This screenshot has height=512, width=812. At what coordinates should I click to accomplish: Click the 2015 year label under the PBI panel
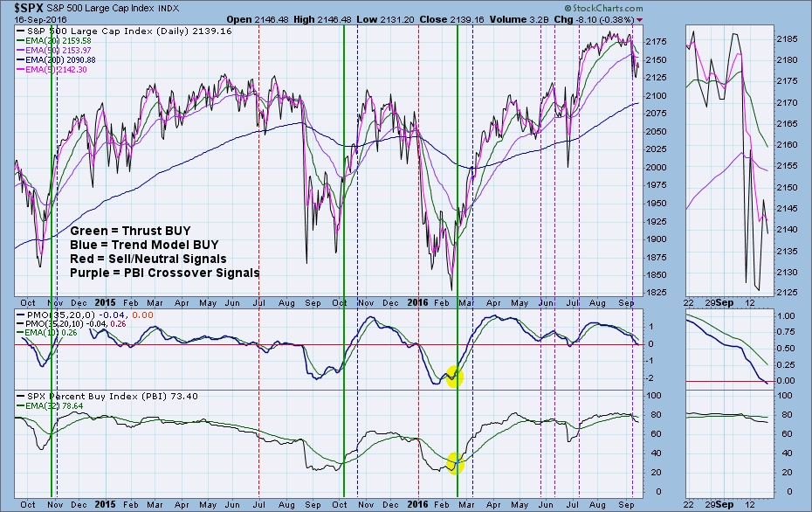pos(105,504)
